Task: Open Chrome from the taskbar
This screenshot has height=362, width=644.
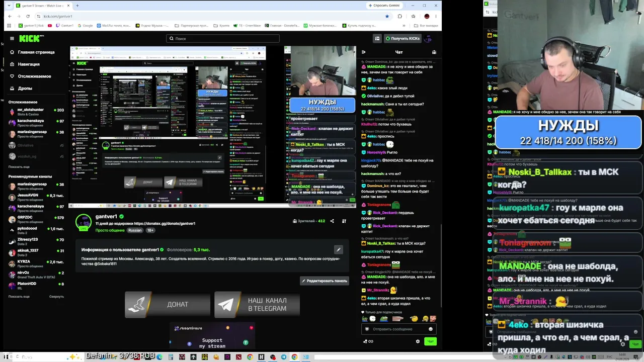Action: tap(294, 357)
